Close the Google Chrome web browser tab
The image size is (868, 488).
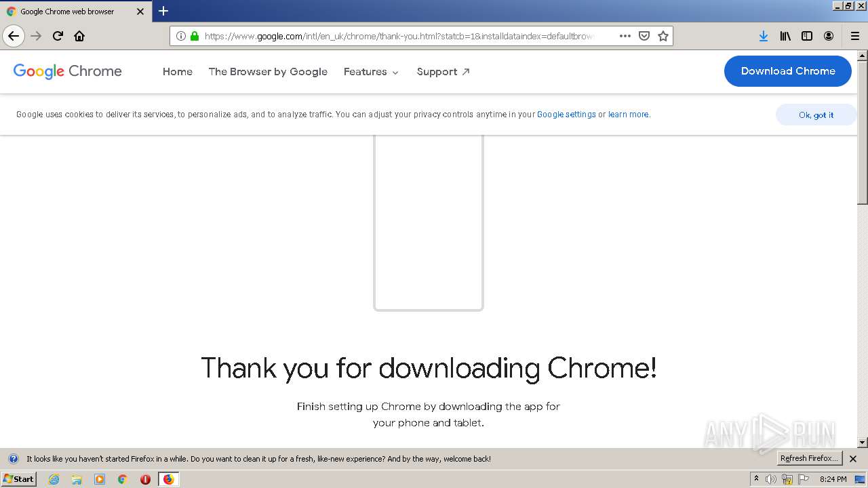pyautogui.click(x=140, y=12)
